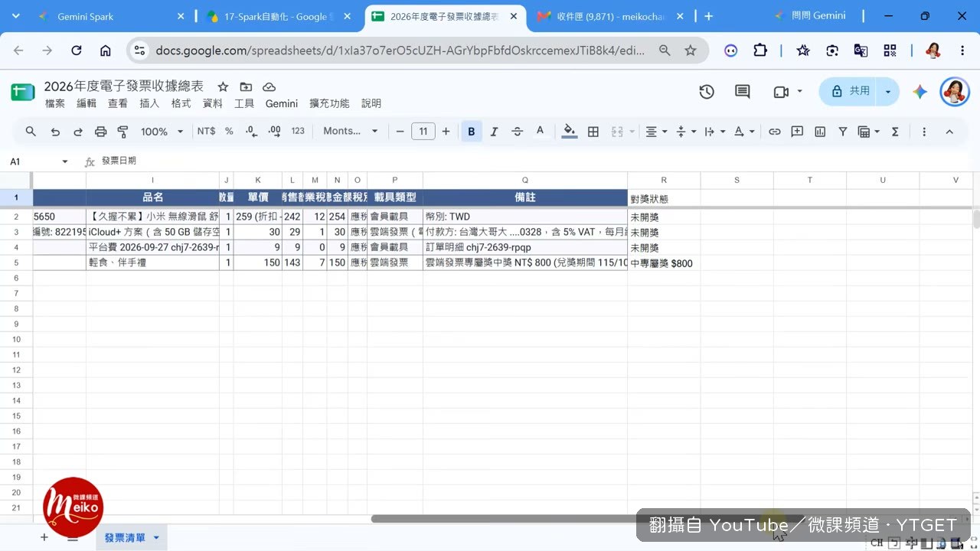This screenshot has height=551, width=980.
Task: Add a new sheet with plus button
Action: coord(44,537)
